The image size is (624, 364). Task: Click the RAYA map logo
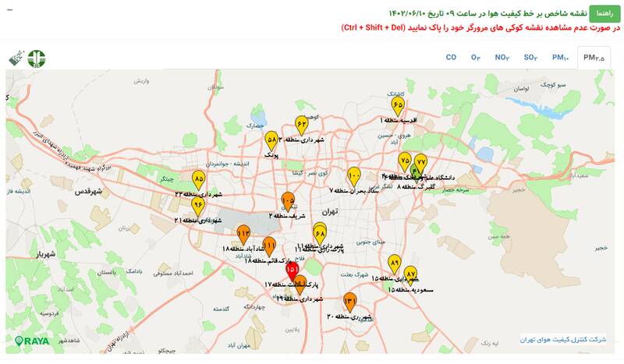point(32,341)
